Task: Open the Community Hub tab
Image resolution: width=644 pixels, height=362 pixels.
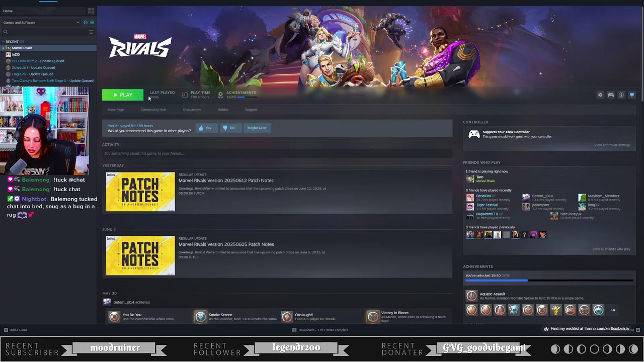Action: point(153,110)
